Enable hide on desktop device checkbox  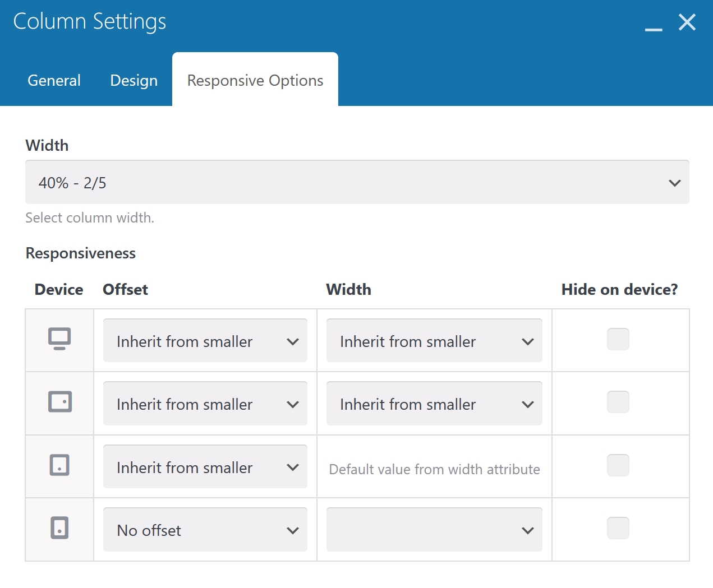click(x=618, y=339)
